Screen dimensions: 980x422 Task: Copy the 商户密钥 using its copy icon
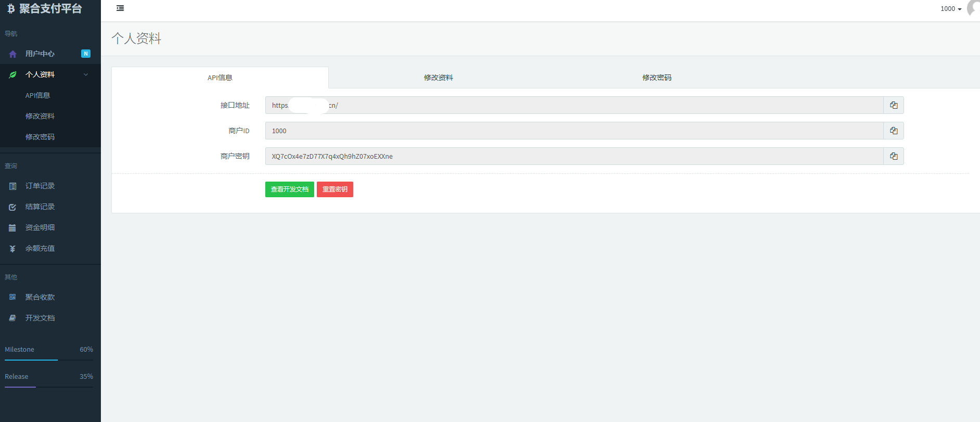click(893, 156)
